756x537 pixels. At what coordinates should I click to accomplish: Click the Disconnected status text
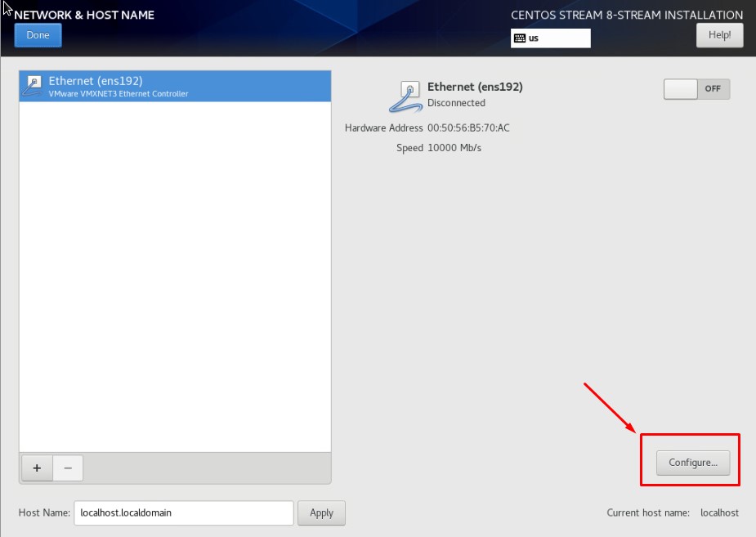(456, 103)
